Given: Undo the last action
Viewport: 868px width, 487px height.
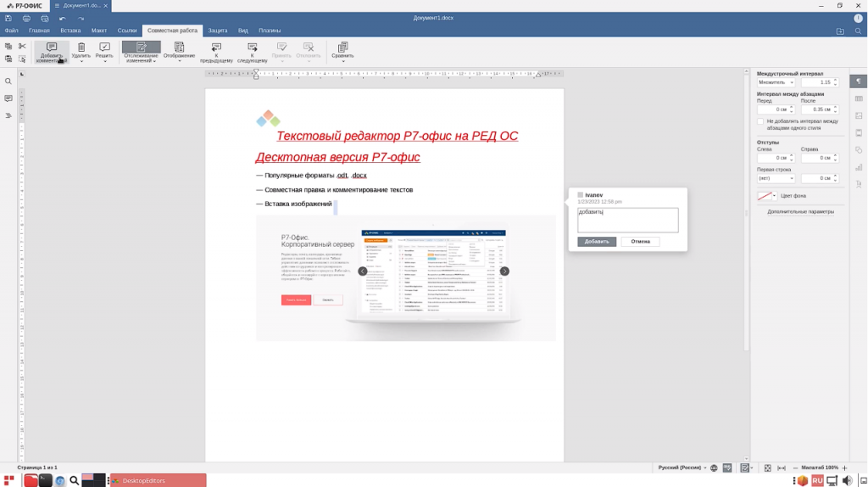Looking at the screenshot, I should (x=63, y=19).
